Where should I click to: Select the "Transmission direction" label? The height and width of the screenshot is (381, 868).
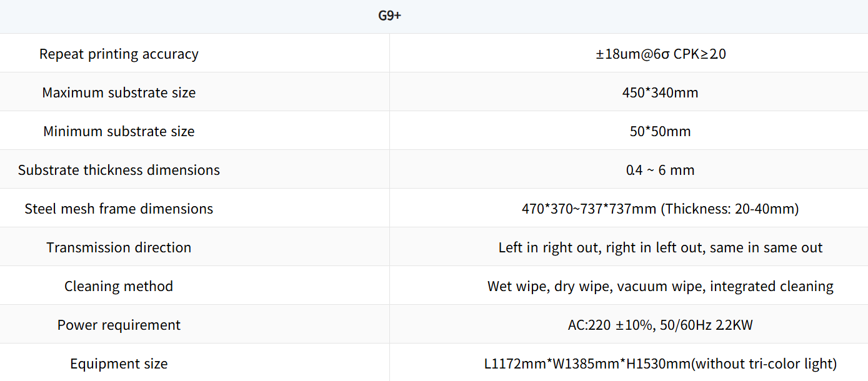coord(119,247)
